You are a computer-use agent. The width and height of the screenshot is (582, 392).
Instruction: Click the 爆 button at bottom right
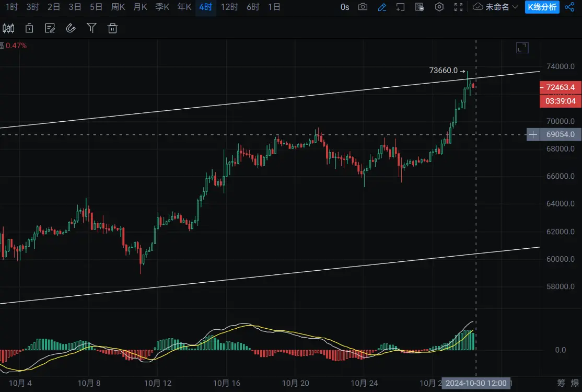tap(575, 383)
